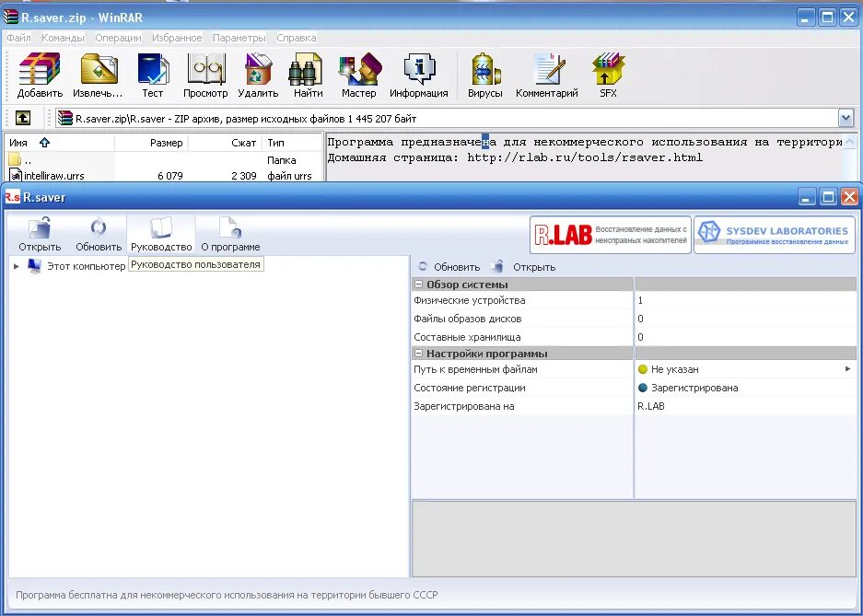This screenshot has height=616, width=863.
Task: Click the Папка type cell in WinRAR
Action: (281, 160)
